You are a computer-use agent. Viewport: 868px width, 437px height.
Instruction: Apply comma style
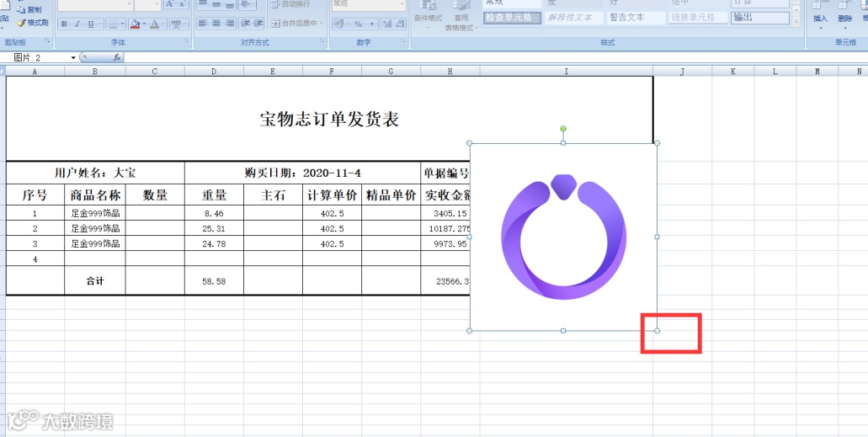coord(371,24)
